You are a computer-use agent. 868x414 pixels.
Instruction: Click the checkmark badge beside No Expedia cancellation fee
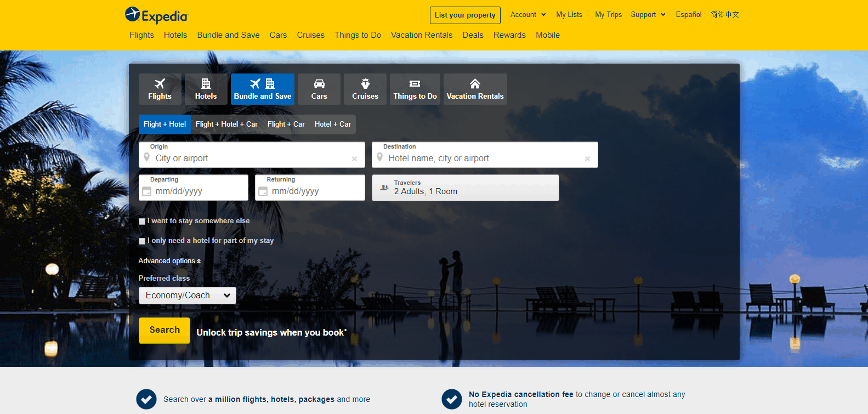click(x=452, y=399)
